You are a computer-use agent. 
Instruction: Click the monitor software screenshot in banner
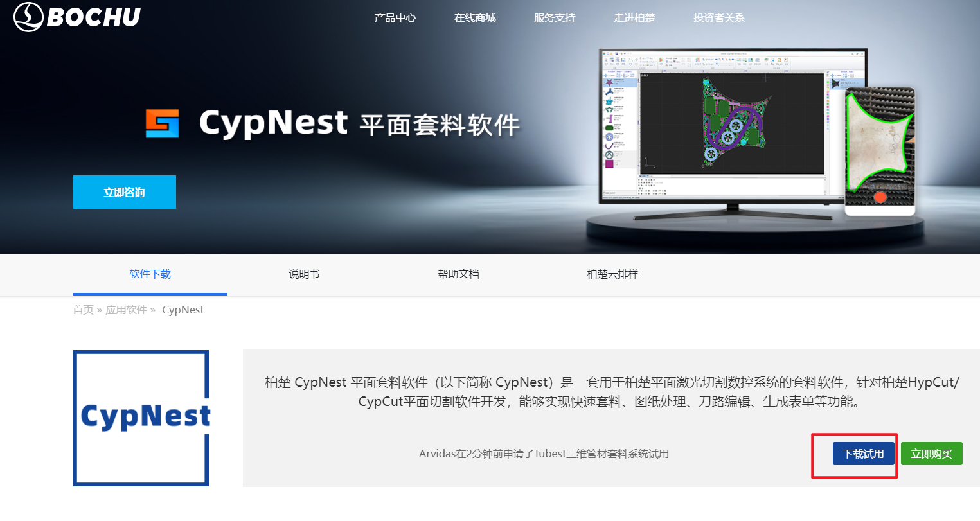point(733,125)
